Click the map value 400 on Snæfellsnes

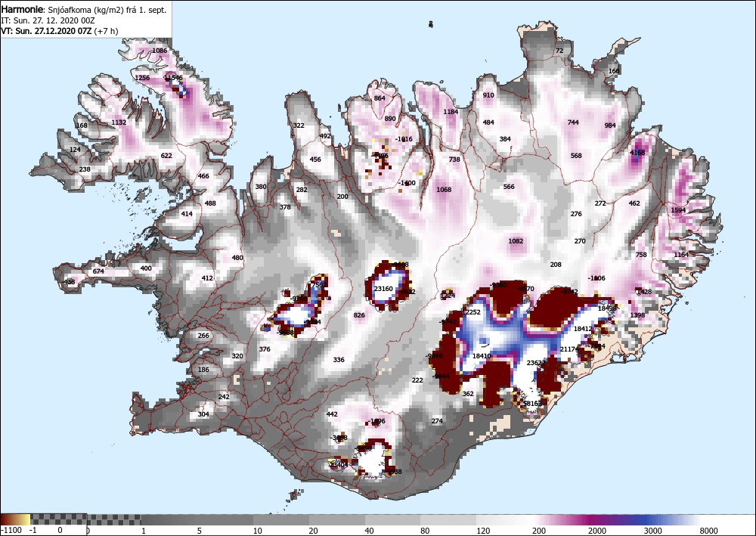click(x=146, y=268)
